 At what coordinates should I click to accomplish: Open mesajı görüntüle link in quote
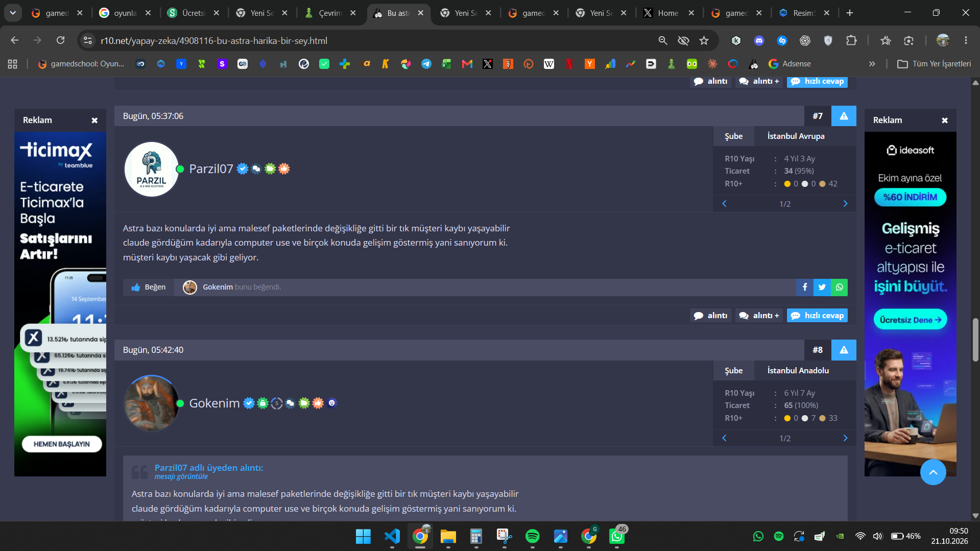click(x=181, y=476)
